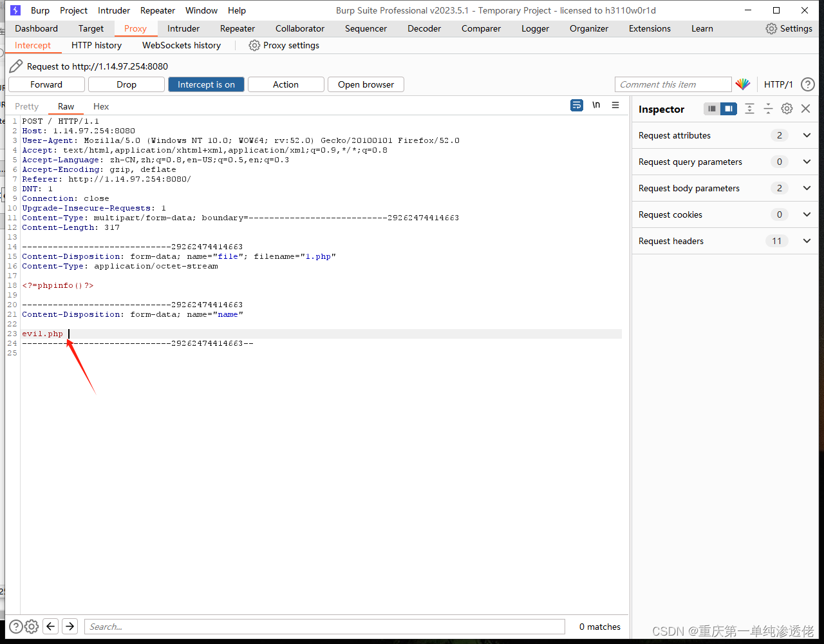Viewport: 824px width, 644px height.
Task: Expand all Inspector sections icon
Action: 749,109
